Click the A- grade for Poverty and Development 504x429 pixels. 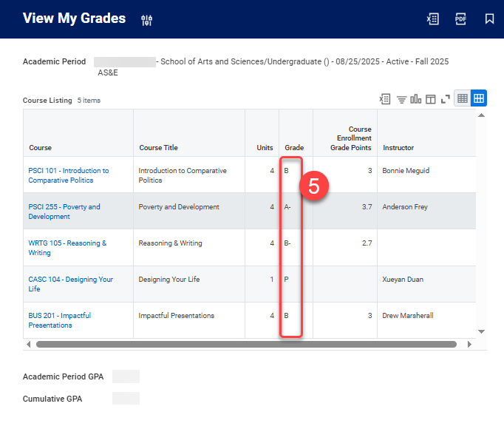[287, 206]
